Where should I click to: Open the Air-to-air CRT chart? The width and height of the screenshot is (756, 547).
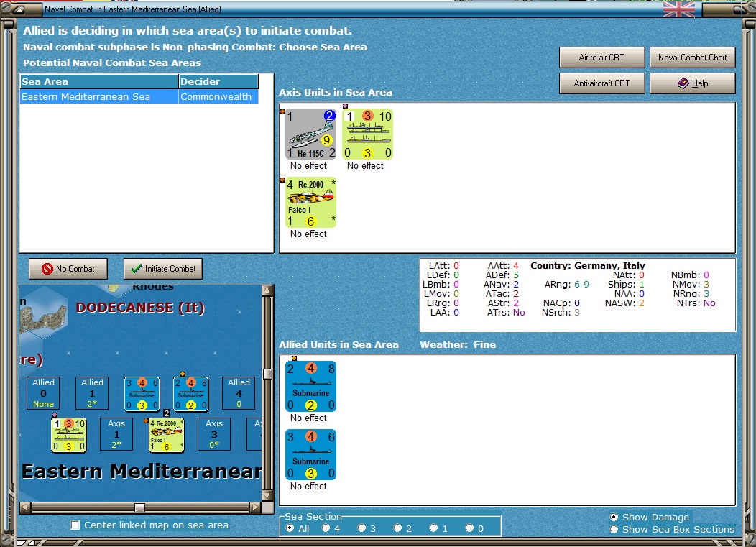click(601, 58)
